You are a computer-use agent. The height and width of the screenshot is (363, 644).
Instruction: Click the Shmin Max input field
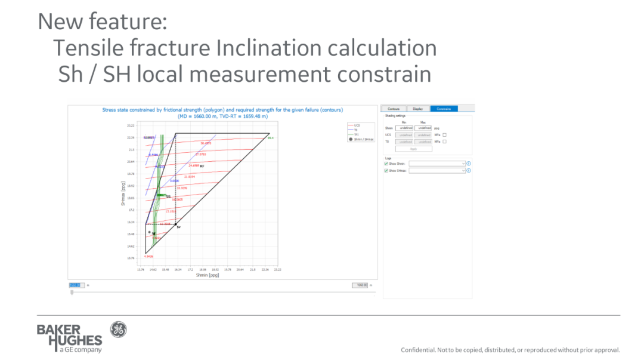click(x=423, y=128)
